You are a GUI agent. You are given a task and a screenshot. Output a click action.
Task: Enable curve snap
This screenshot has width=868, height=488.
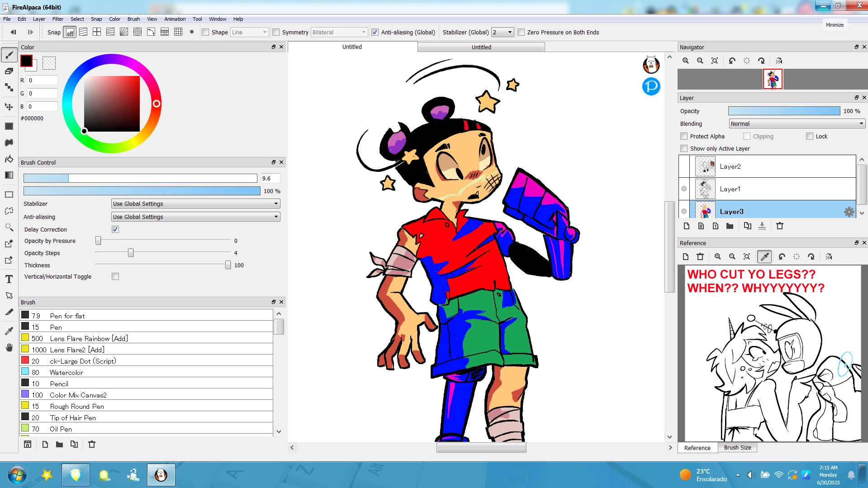pyautogui.click(x=151, y=32)
